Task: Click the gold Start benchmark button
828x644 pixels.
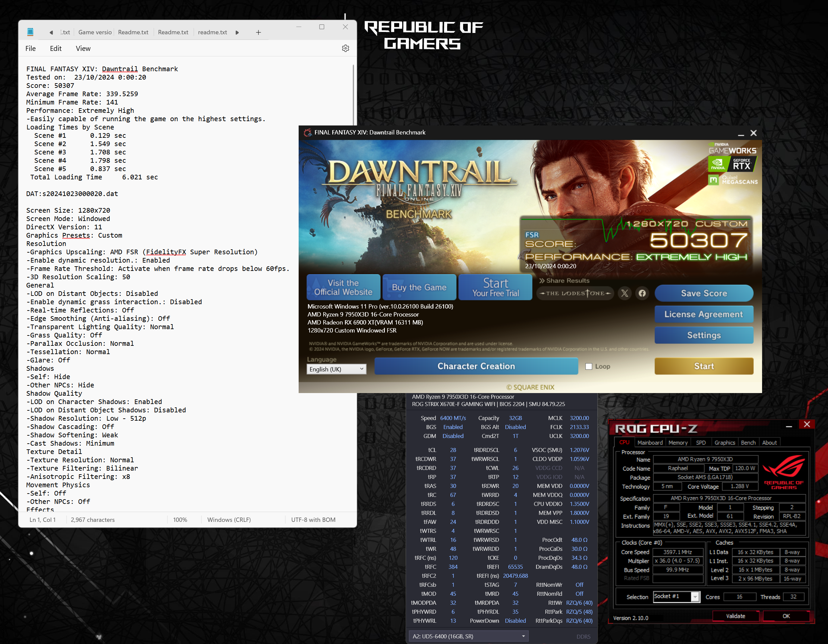Action: click(x=703, y=366)
